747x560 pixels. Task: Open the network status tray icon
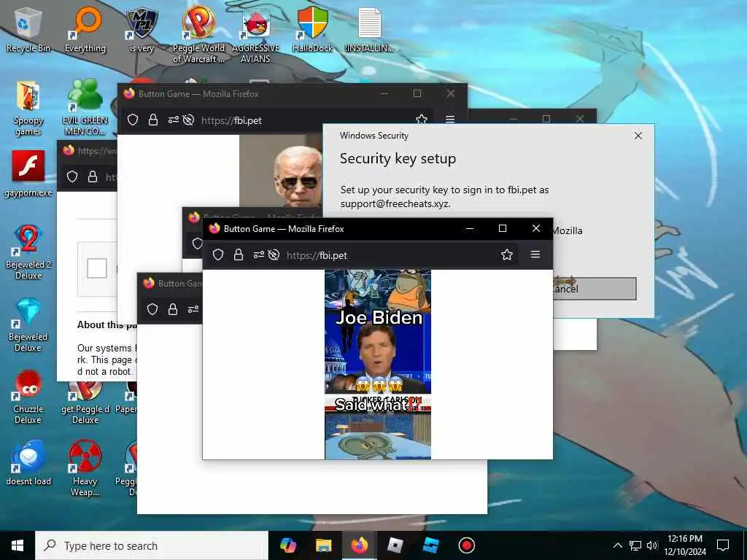click(x=635, y=545)
